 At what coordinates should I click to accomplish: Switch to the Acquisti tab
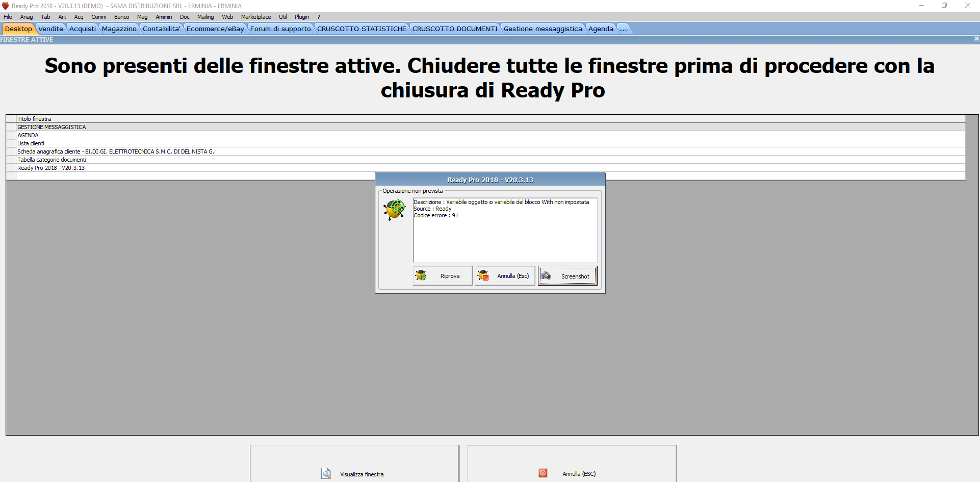[x=83, y=29]
